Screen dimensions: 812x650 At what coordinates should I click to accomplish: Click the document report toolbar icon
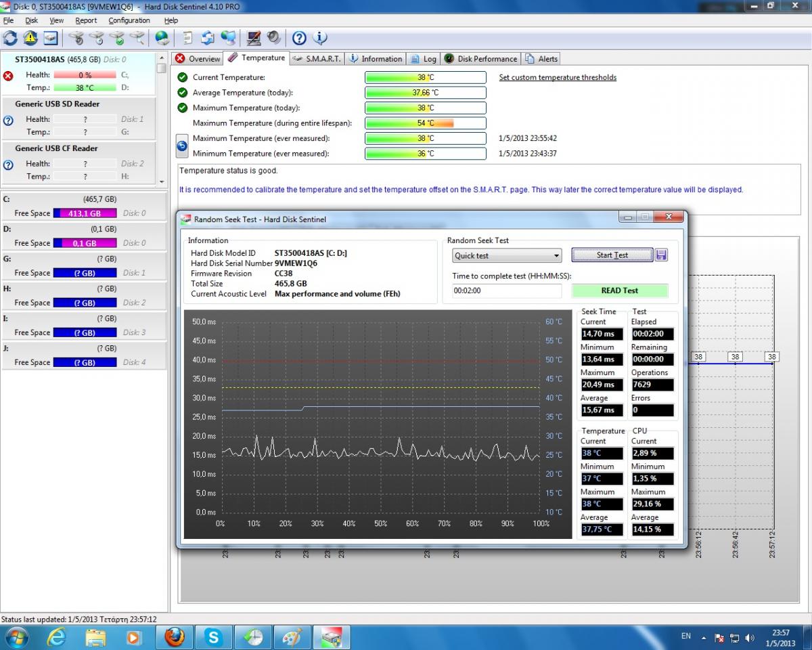[188, 38]
